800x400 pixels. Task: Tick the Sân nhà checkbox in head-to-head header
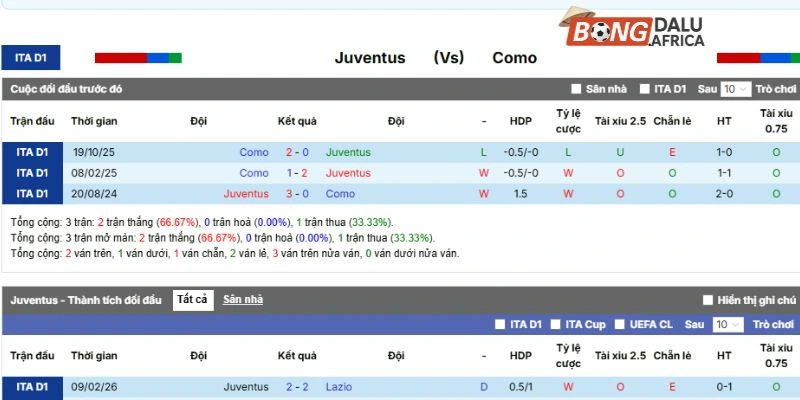[576, 89]
